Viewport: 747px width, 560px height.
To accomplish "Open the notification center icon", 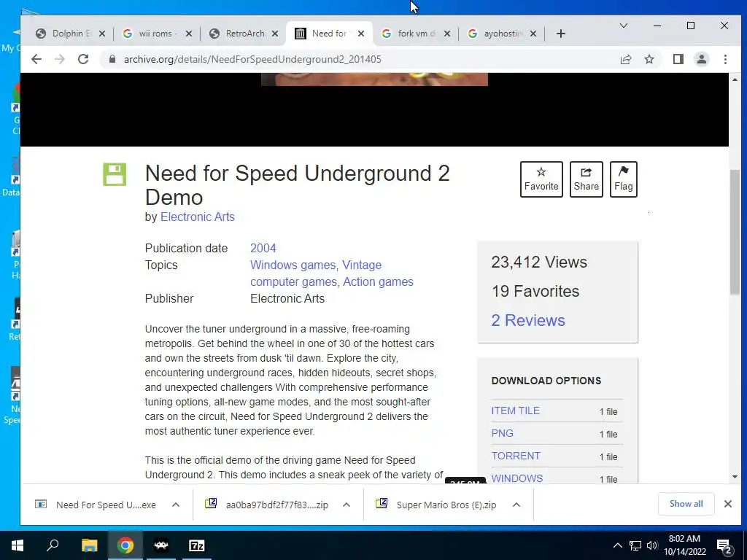I will [724, 547].
